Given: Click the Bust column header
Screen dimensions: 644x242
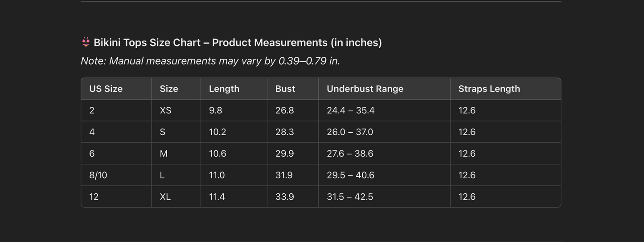Looking at the screenshot, I should [x=285, y=89].
